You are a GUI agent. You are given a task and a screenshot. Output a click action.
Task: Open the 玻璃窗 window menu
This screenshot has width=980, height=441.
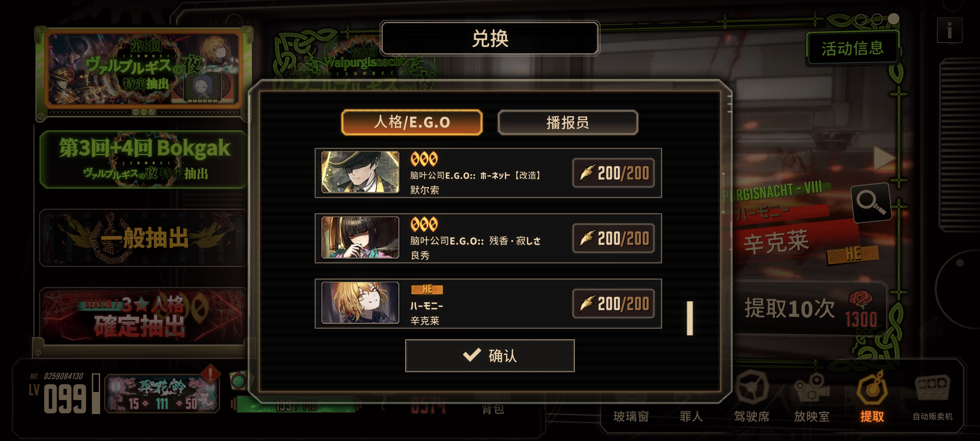tap(631, 416)
